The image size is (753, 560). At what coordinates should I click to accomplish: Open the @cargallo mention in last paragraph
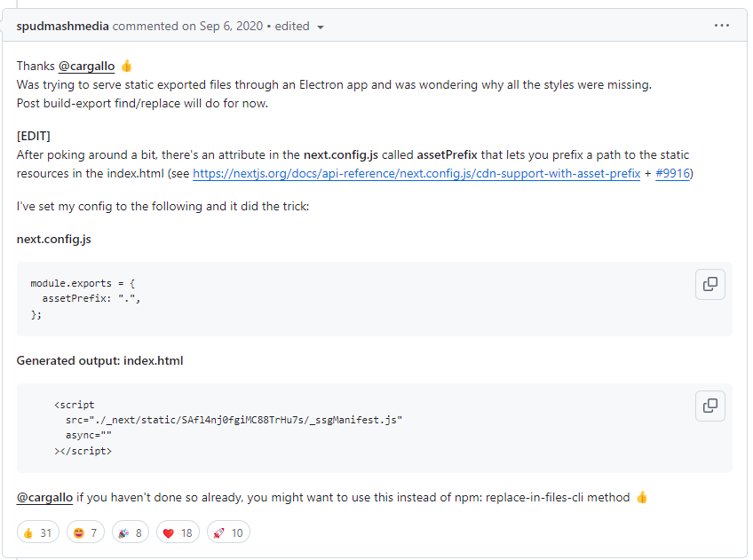coord(44,497)
